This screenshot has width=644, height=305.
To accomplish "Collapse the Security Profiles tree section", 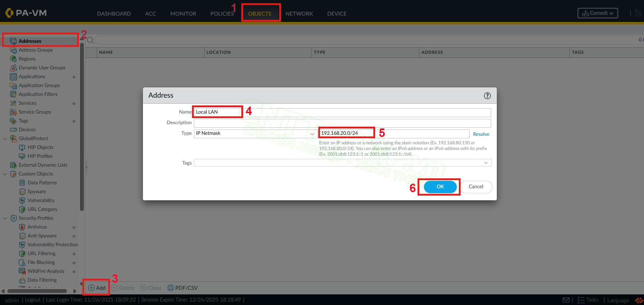I will pos(5,218).
